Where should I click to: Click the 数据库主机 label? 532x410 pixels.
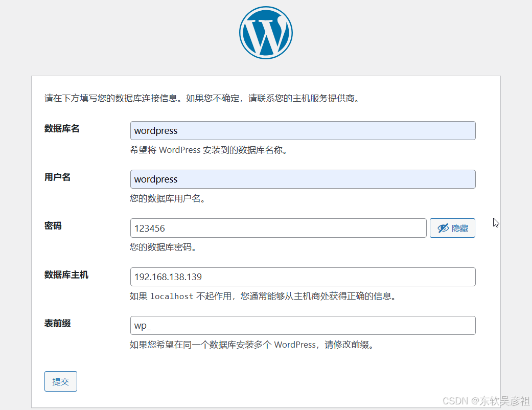[x=66, y=275]
